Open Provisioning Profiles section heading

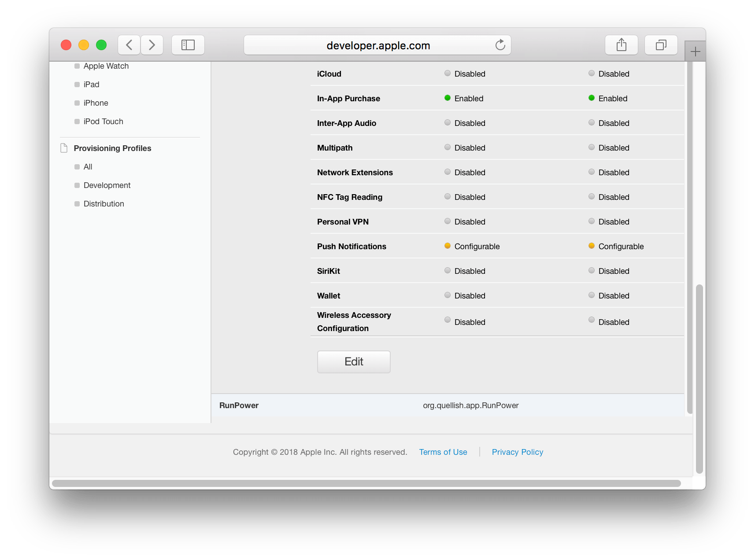(x=113, y=148)
